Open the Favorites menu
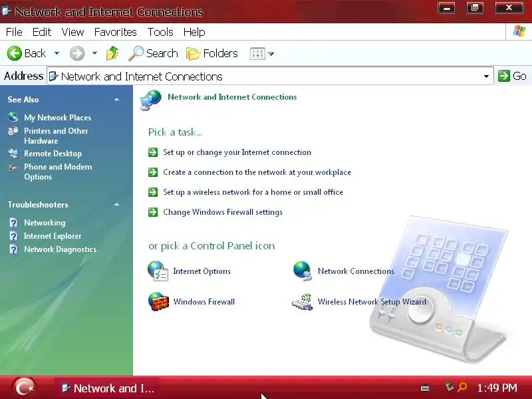Viewport: 532px width, 399px height. 115,32
